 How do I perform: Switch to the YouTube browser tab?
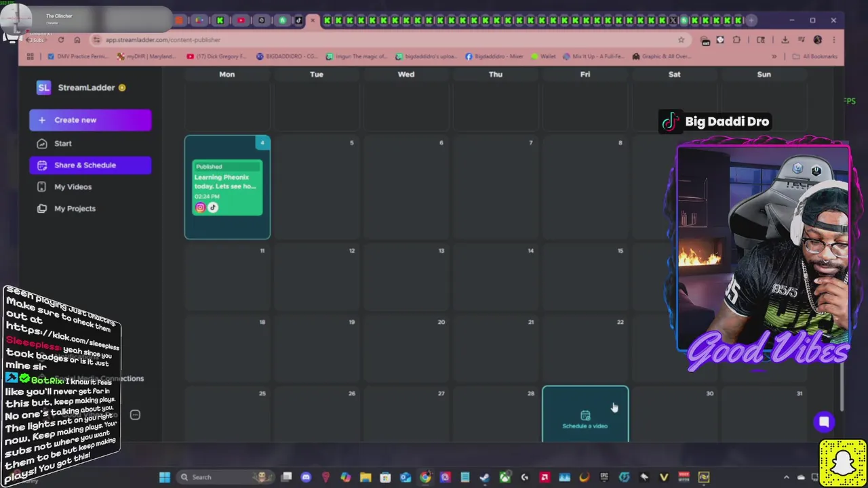point(241,20)
